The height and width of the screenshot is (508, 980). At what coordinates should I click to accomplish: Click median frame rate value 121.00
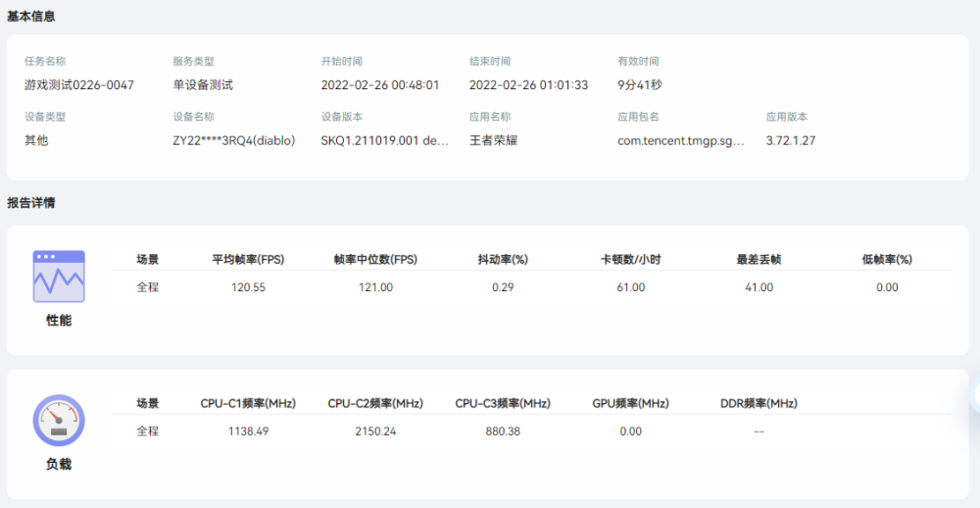click(x=375, y=287)
